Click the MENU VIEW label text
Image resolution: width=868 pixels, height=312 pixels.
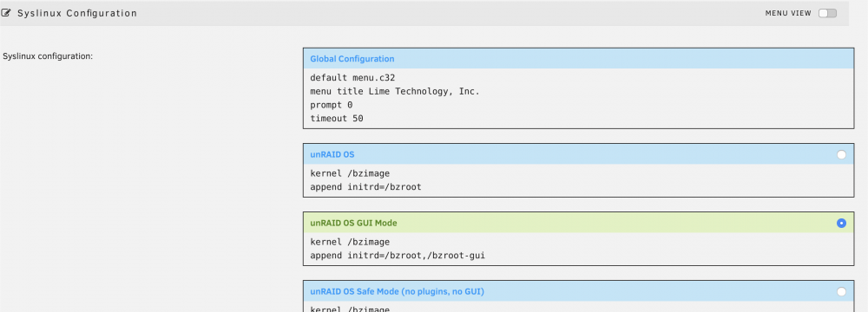788,13
